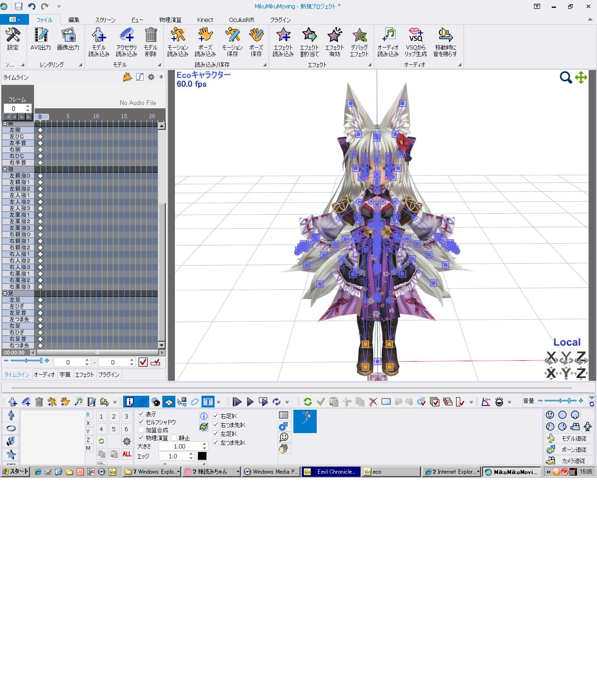Toggle the 左足IK checkbox
Viewport: 597px width, 700px height.
(215, 434)
